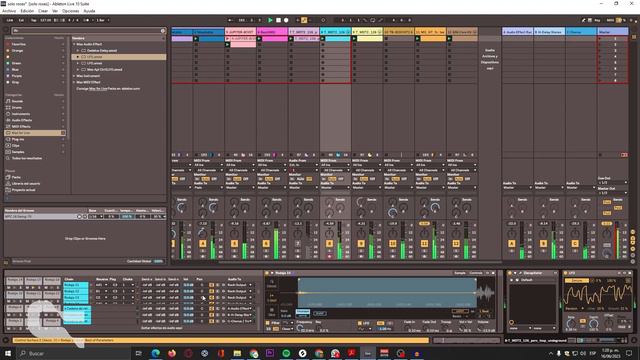This screenshot has height=360, width=640.
Task: Select the Green collection label
Action: (x=16, y=63)
